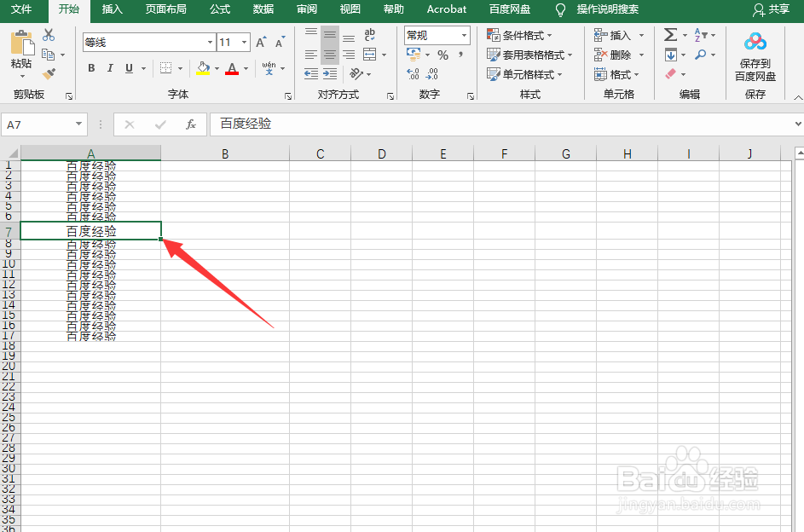The height and width of the screenshot is (532, 804).
Task: Click Fill down icon
Action: 671,55
